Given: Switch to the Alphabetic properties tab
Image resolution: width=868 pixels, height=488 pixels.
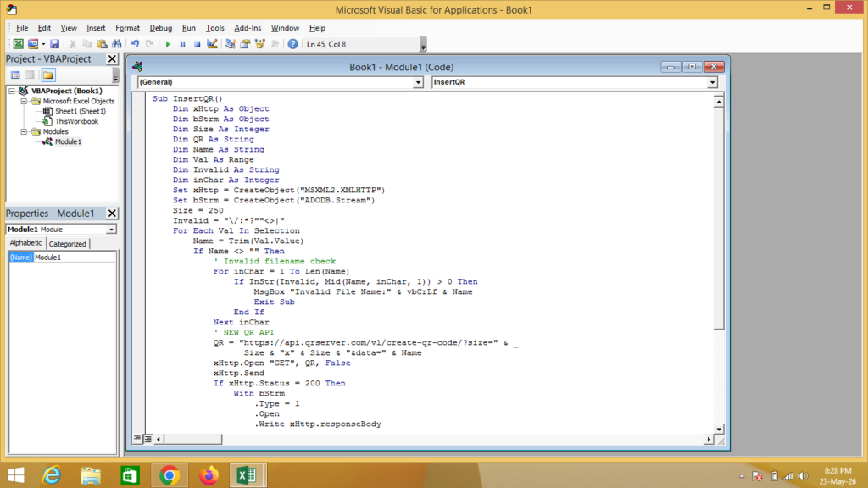Looking at the screenshot, I should (x=25, y=243).
